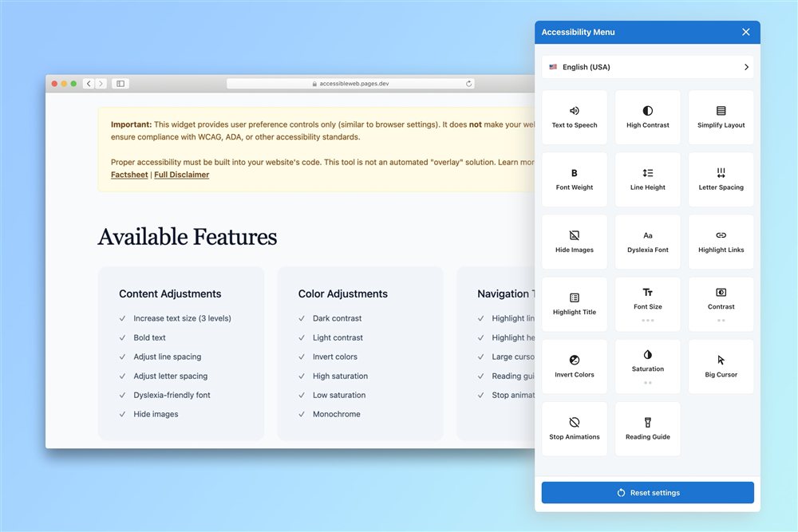Click the Color Adjustments heading

click(342, 294)
